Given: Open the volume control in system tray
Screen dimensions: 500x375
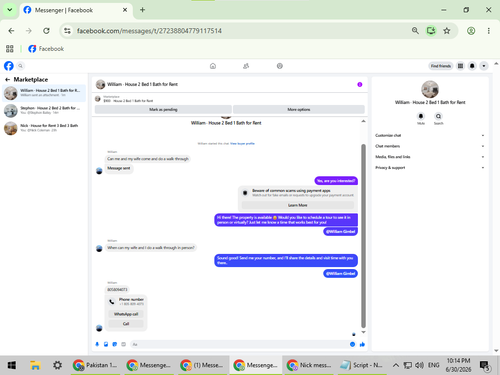Looking at the screenshot, I should point(419,365).
